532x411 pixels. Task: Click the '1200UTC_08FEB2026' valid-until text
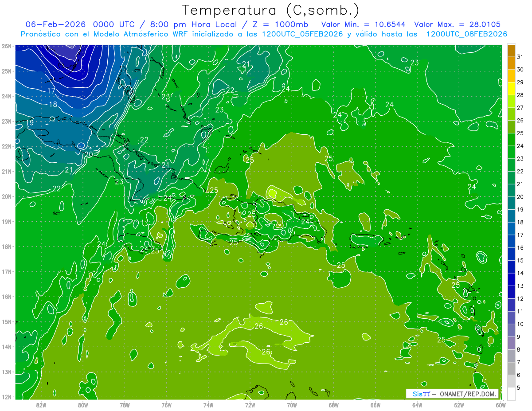click(x=466, y=34)
